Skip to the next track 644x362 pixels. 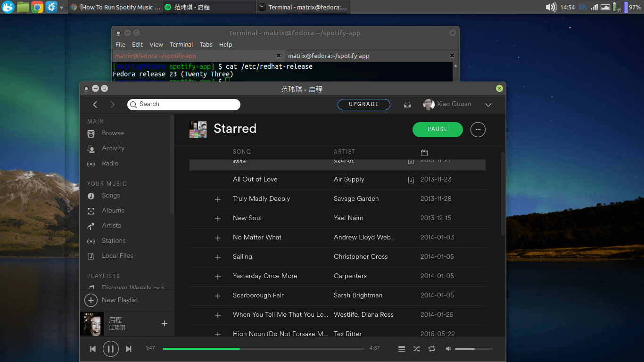(129, 349)
